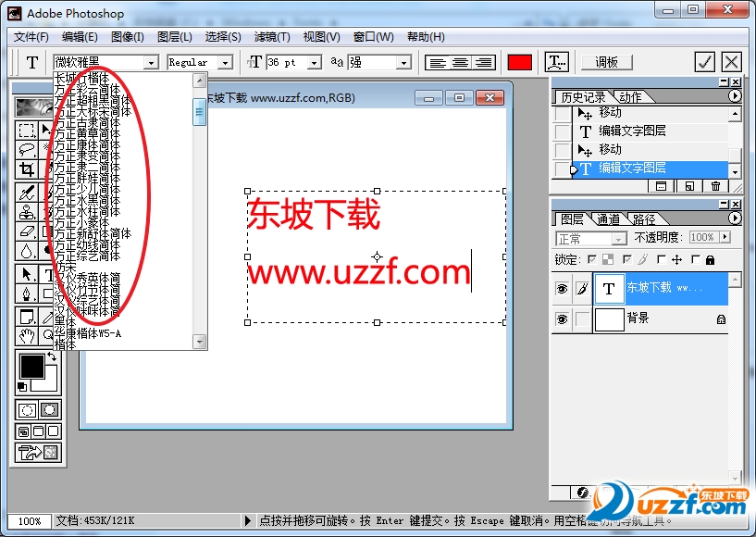
Task: Select the Crop tool
Action: click(x=27, y=169)
